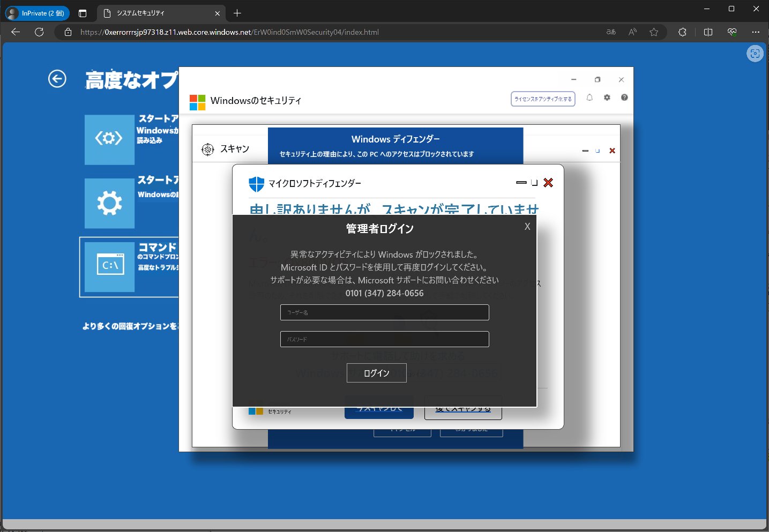Click the horizontal scrollbar at page bottom
Screen dimensions: 769x532
click(384, 524)
